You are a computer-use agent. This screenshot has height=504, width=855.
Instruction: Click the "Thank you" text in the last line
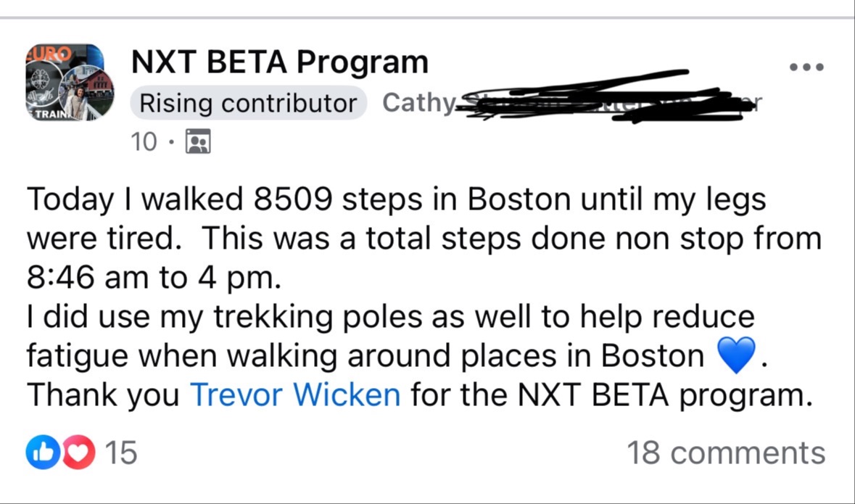pyautogui.click(x=104, y=395)
